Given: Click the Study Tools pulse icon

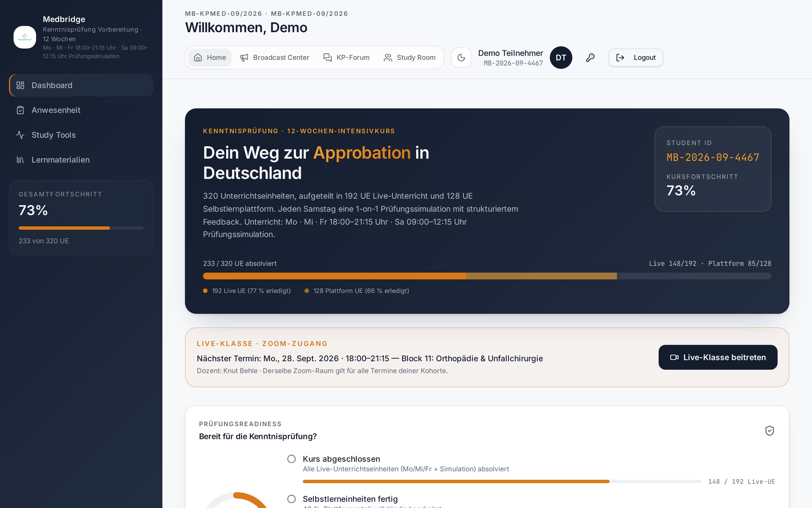Looking at the screenshot, I should pyautogui.click(x=21, y=135).
